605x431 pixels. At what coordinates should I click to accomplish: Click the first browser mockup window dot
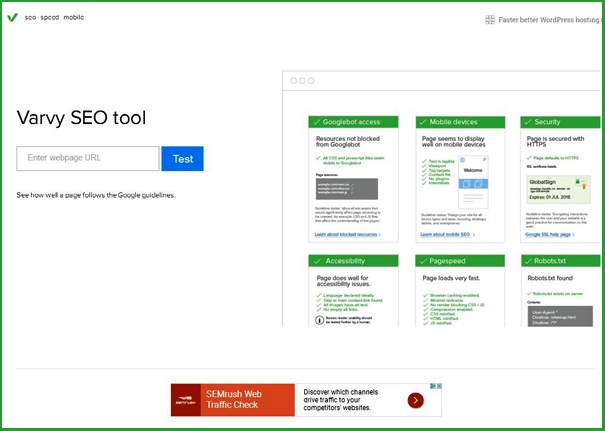click(x=294, y=81)
